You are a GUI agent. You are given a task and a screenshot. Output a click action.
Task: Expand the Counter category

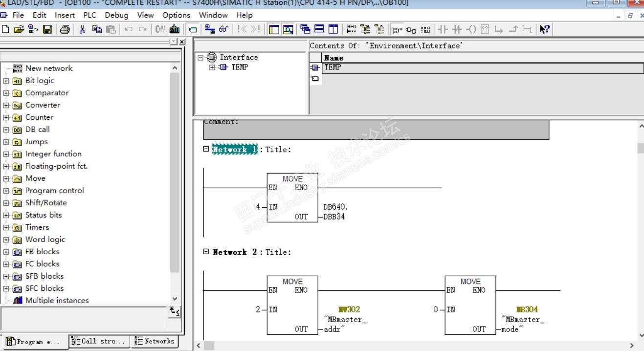(x=6, y=117)
